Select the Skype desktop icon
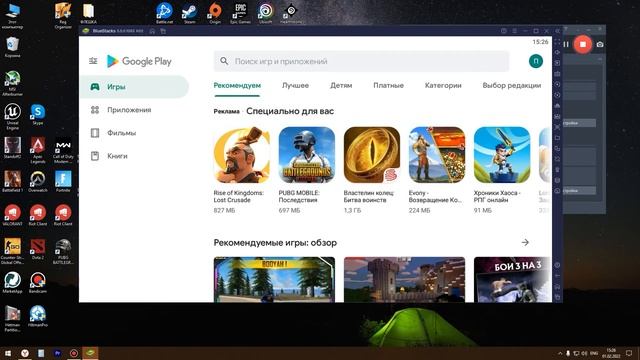 tap(38, 114)
